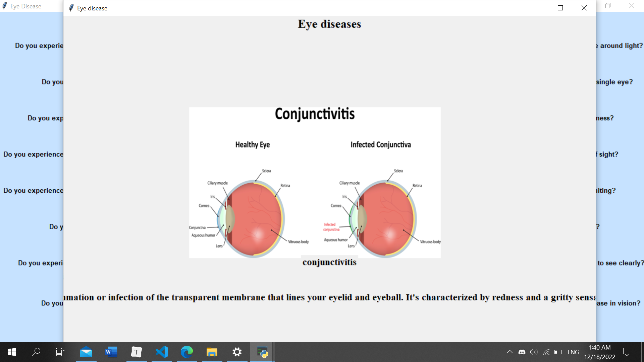Open File Explorer from the taskbar
The width and height of the screenshot is (644, 362).
coord(212,352)
